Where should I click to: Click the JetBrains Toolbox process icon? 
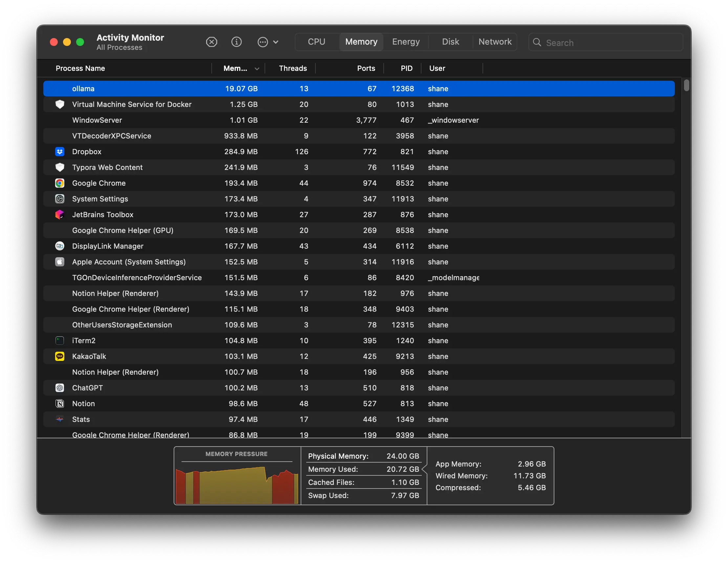[60, 215]
